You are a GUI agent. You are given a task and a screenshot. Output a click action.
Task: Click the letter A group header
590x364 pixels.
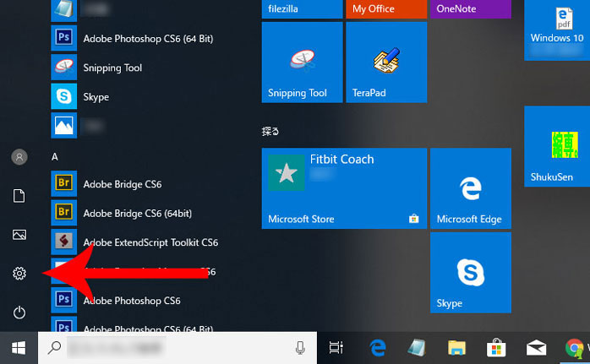[55, 157]
